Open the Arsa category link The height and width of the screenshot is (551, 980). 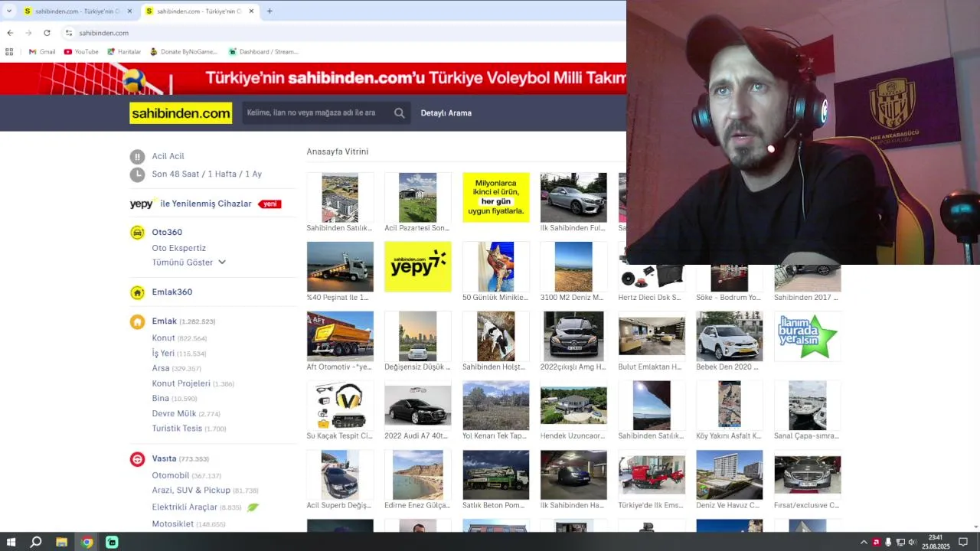(x=161, y=368)
